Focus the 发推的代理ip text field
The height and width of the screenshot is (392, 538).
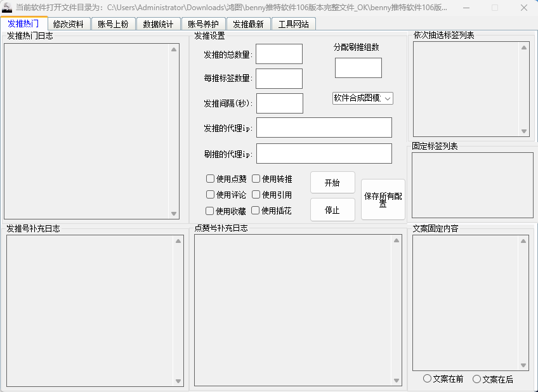click(x=324, y=127)
